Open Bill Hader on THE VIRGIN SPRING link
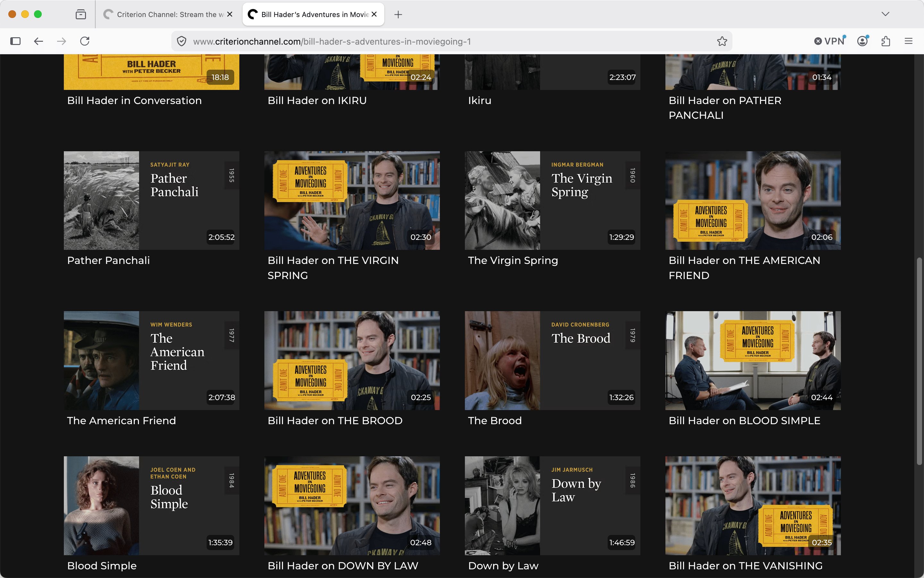 pyautogui.click(x=333, y=267)
